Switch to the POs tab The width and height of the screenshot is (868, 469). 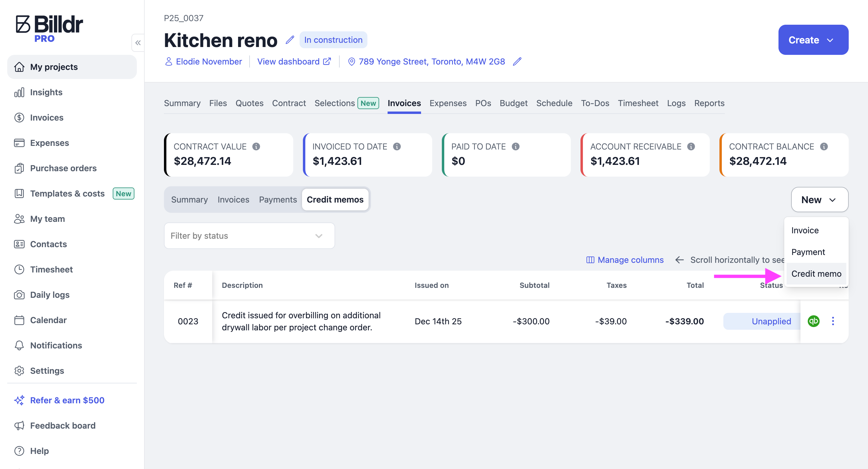pyautogui.click(x=483, y=103)
